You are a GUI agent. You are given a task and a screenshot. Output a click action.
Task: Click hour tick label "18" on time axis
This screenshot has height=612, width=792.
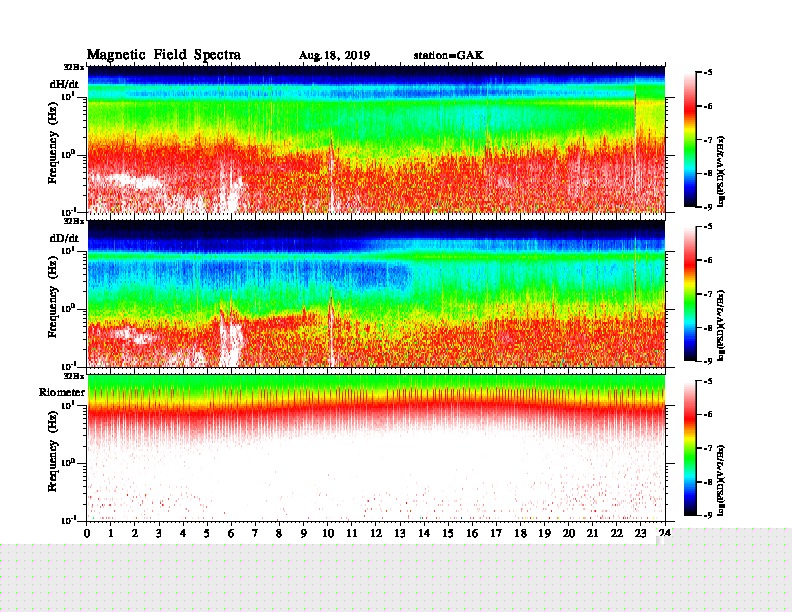click(520, 533)
